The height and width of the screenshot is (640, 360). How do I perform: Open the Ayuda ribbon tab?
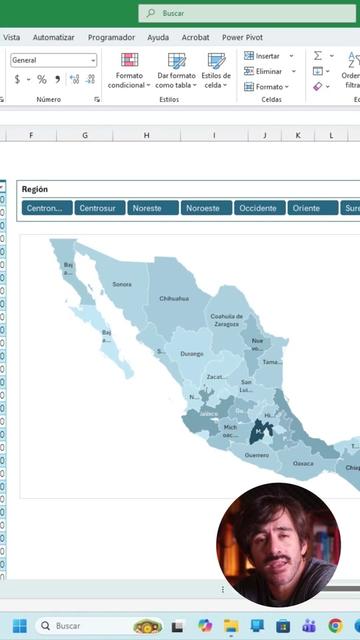pyautogui.click(x=158, y=37)
